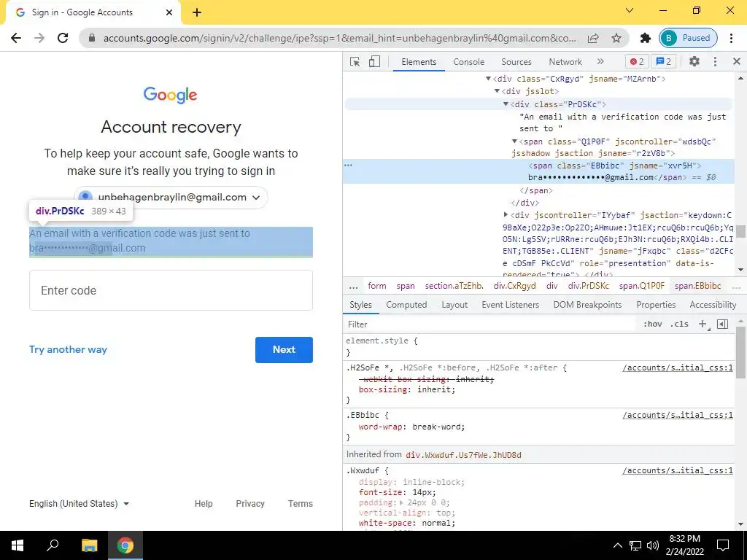This screenshot has height=560, width=747.
Task: Click the div.CxRgyd breadcrumb
Action: (x=514, y=286)
